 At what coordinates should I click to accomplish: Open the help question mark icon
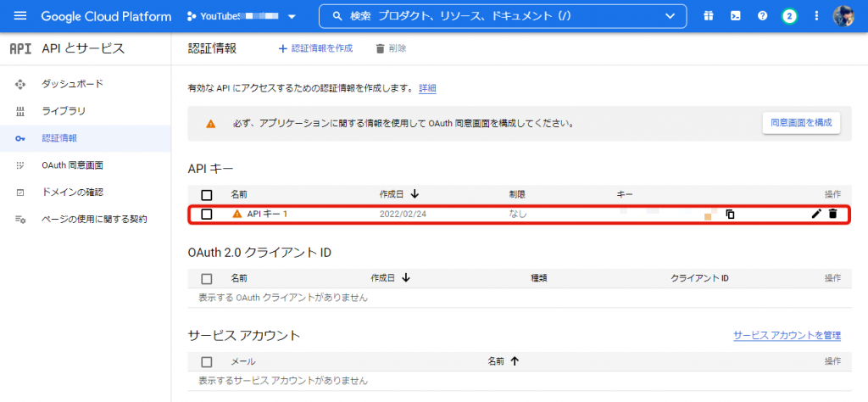coord(762,16)
